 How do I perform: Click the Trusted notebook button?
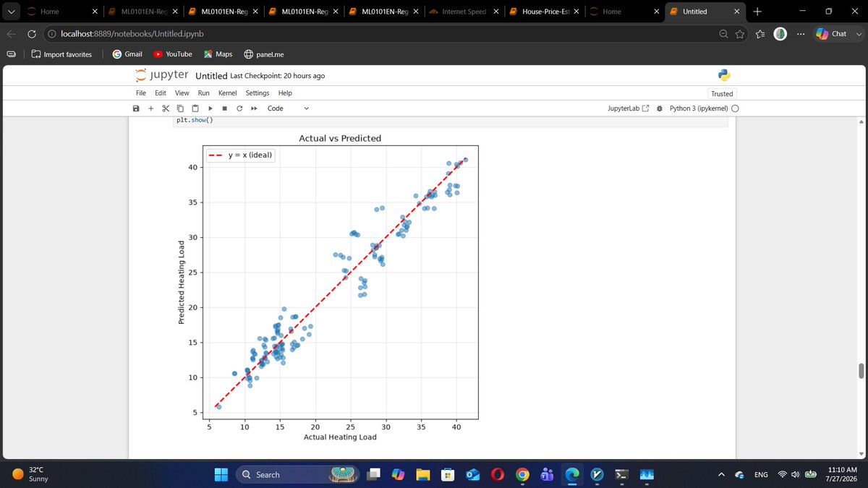click(722, 94)
